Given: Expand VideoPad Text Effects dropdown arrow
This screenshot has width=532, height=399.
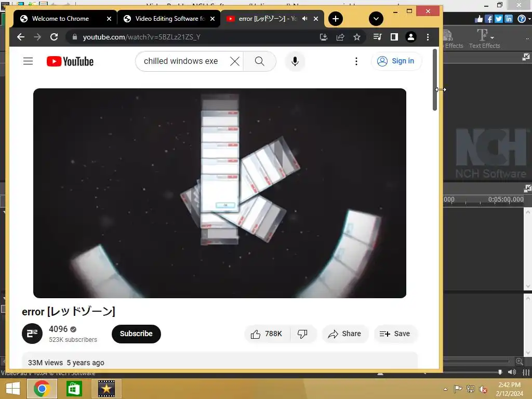Looking at the screenshot, I should pos(493,37).
